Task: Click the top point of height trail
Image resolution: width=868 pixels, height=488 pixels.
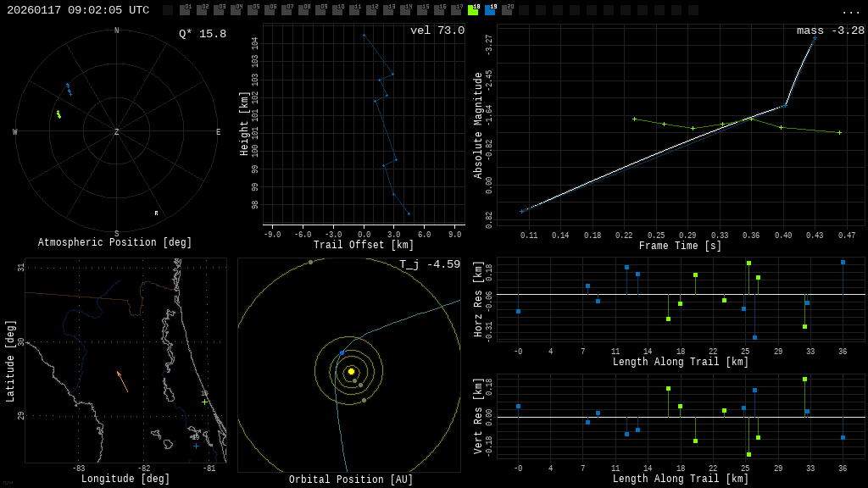Action: point(364,35)
